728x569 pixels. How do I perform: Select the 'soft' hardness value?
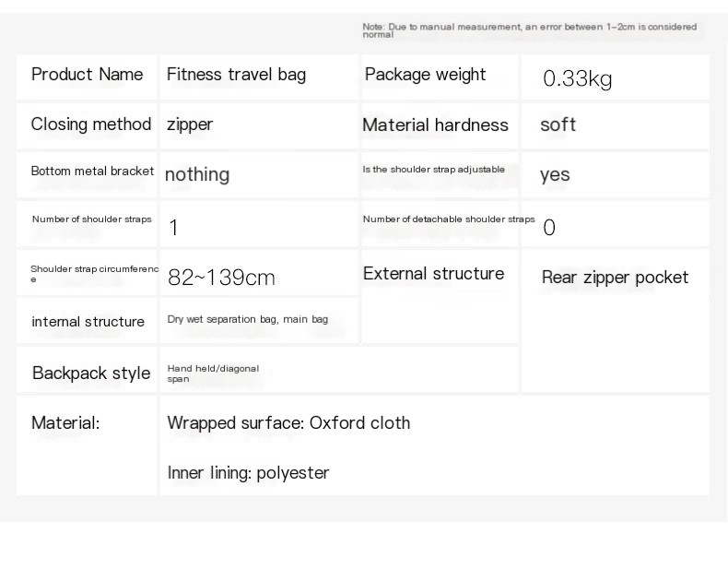coord(558,125)
